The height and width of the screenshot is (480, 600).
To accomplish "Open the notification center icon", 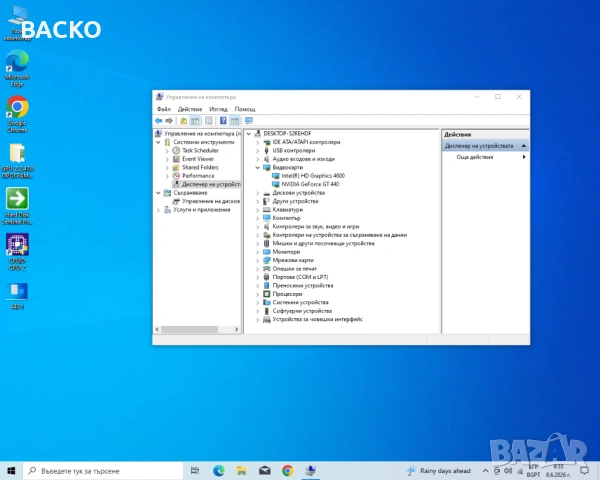I will pos(584,471).
